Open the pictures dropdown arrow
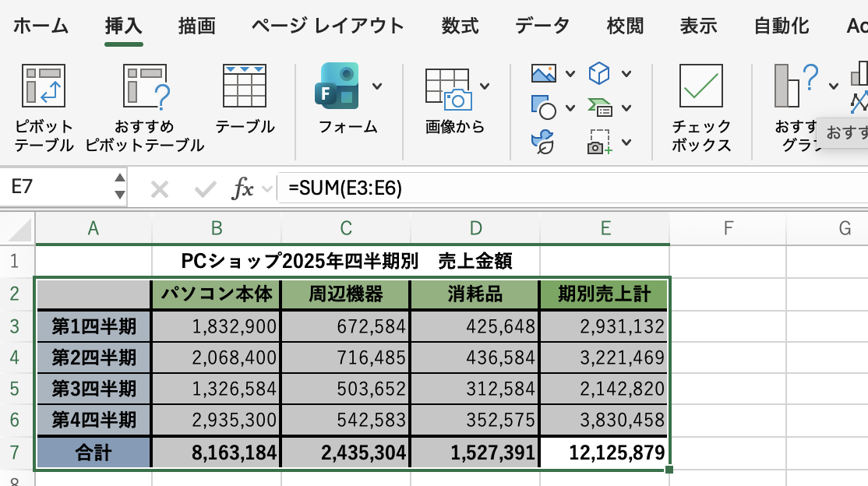This screenshot has height=486, width=868. tap(570, 74)
